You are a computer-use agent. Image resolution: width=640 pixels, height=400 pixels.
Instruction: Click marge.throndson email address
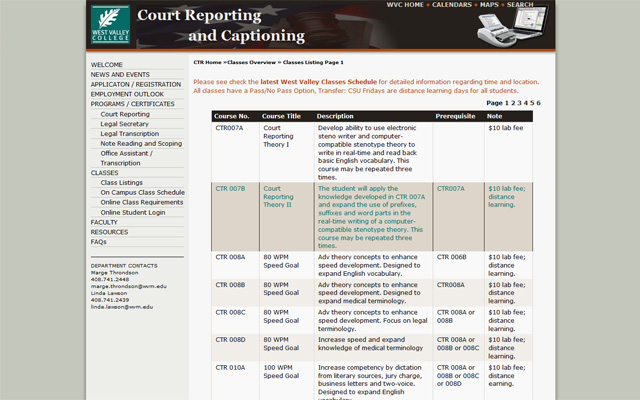(129, 287)
